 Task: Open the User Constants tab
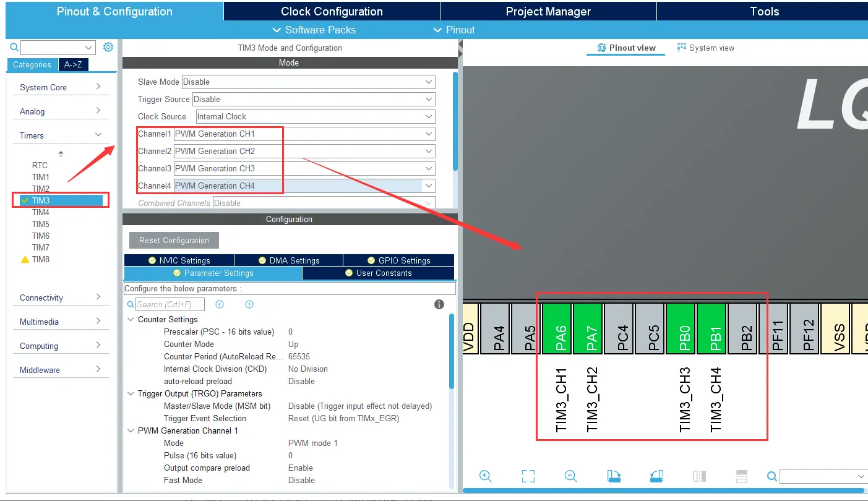click(378, 273)
